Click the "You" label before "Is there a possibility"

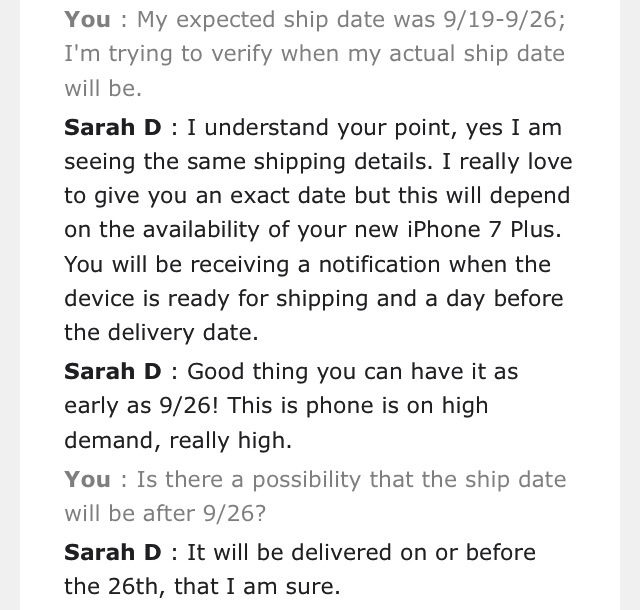[87, 479]
